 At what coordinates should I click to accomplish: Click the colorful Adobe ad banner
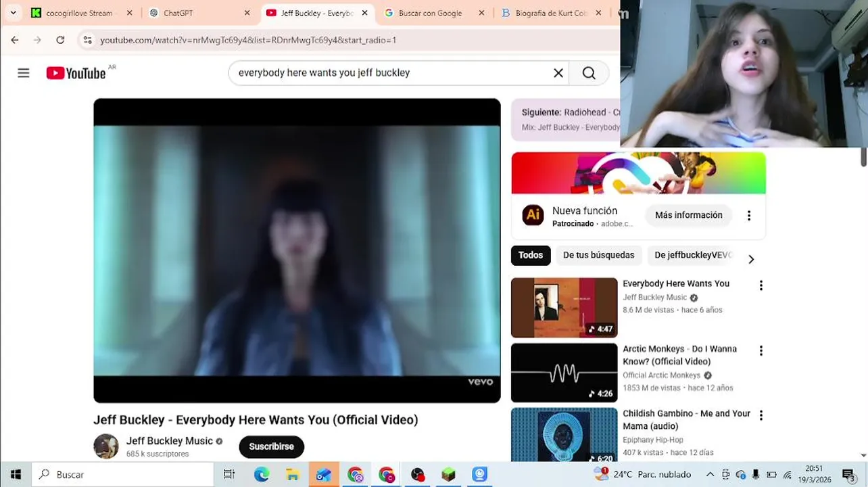(638, 173)
